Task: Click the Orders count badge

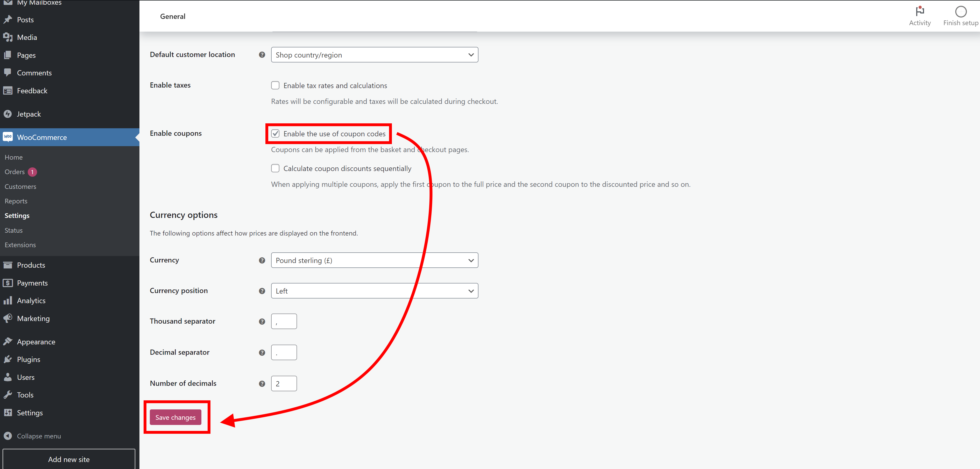Action: (x=32, y=172)
